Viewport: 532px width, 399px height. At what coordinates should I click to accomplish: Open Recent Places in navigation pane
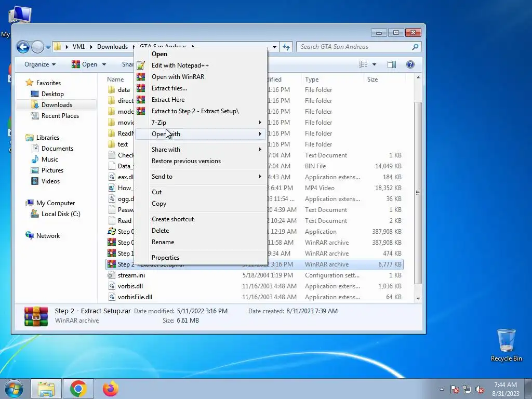click(x=55, y=116)
